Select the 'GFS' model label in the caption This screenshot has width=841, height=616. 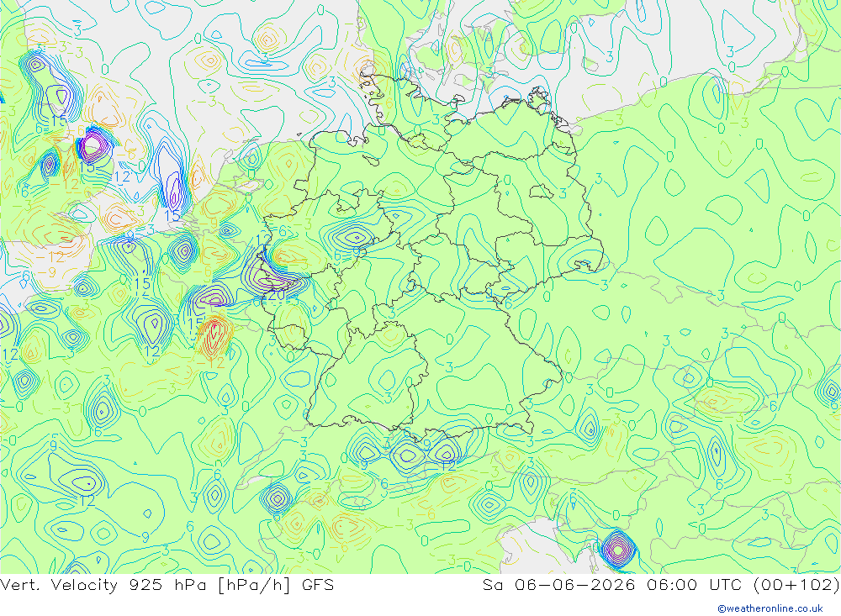[x=318, y=584]
